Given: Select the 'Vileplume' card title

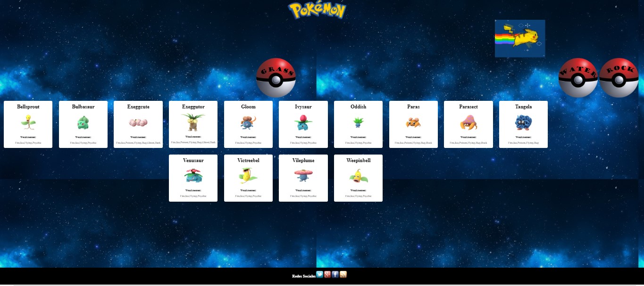Looking at the screenshot, I should point(303,161).
